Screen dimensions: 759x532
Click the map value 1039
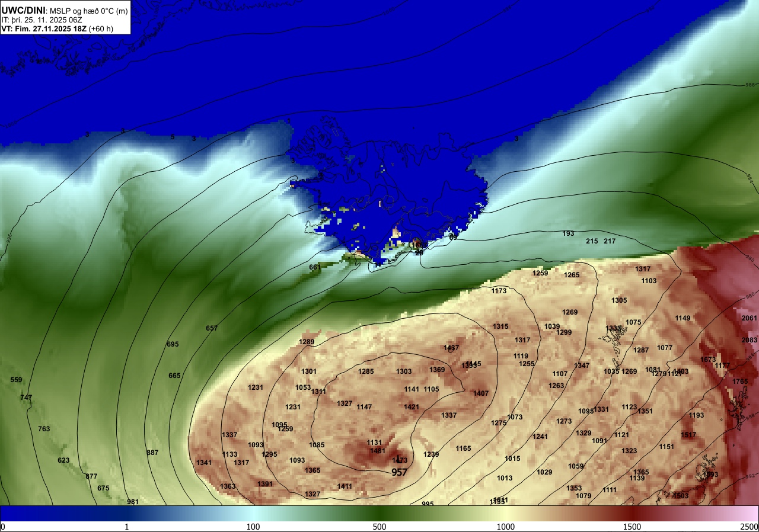click(552, 326)
